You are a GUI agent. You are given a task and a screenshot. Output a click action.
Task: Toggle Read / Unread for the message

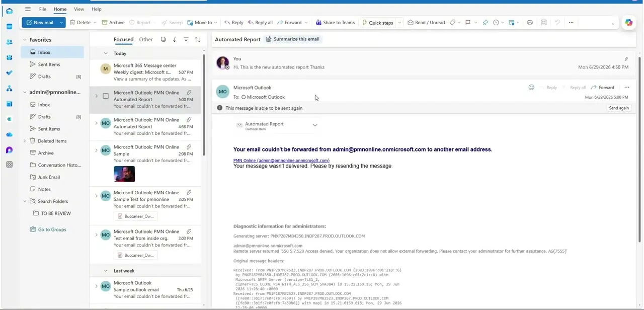[x=426, y=23]
